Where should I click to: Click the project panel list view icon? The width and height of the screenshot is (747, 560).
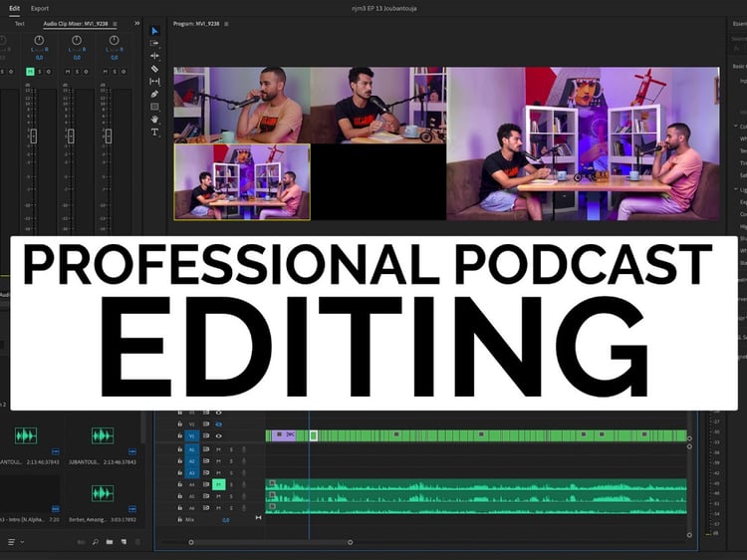pos(11,542)
